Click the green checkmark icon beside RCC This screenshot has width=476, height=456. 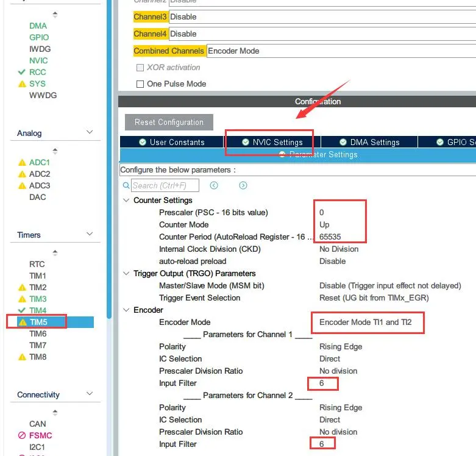coord(22,72)
